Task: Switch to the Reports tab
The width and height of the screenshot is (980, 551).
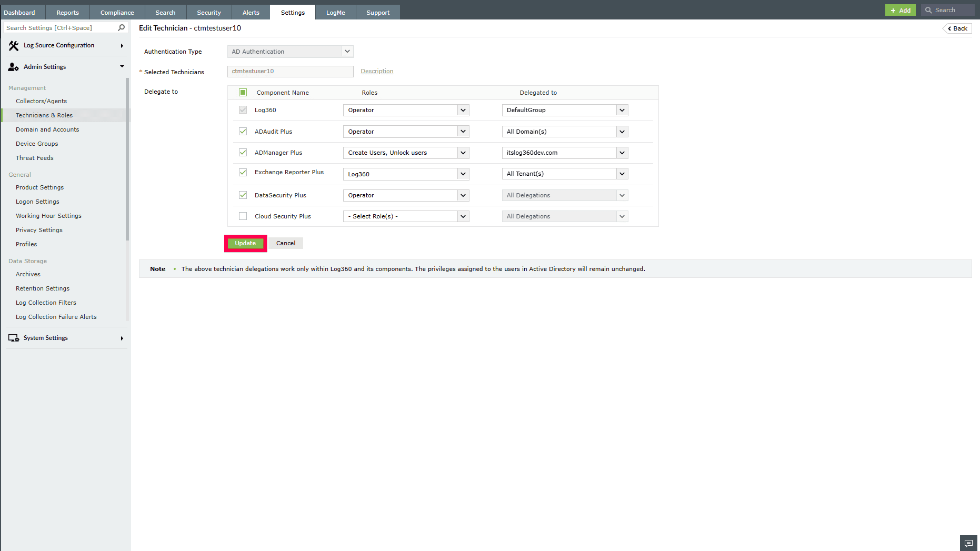Action: (x=67, y=12)
